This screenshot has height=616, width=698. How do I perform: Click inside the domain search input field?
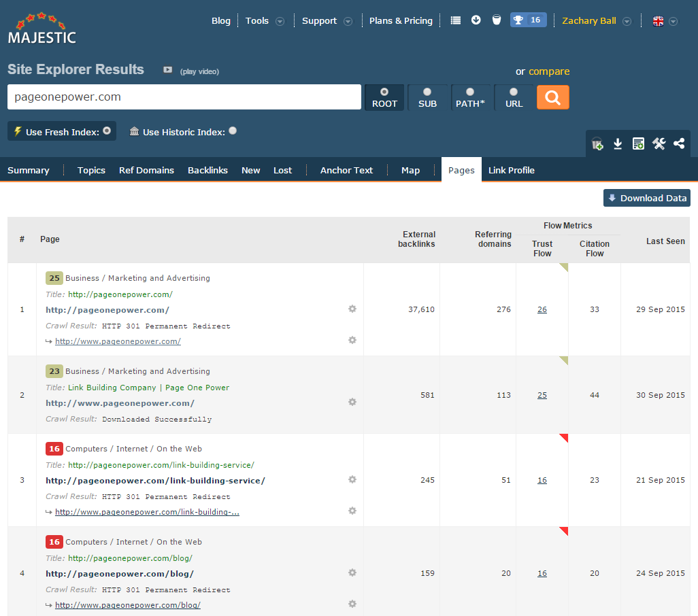[x=184, y=97]
